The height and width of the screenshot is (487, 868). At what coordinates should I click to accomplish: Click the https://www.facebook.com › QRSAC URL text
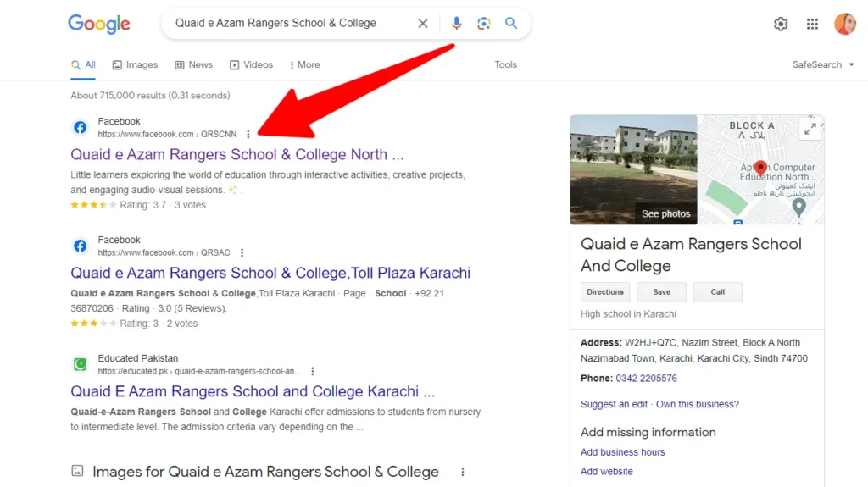point(164,252)
